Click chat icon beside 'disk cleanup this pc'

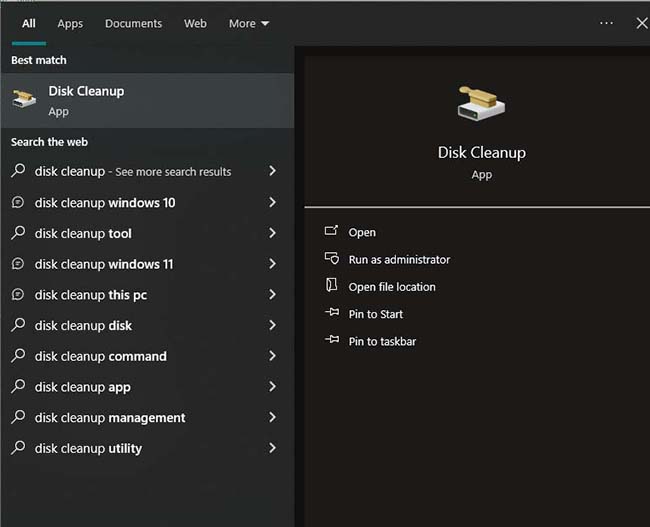pyautogui.click(x=18, y=294)
